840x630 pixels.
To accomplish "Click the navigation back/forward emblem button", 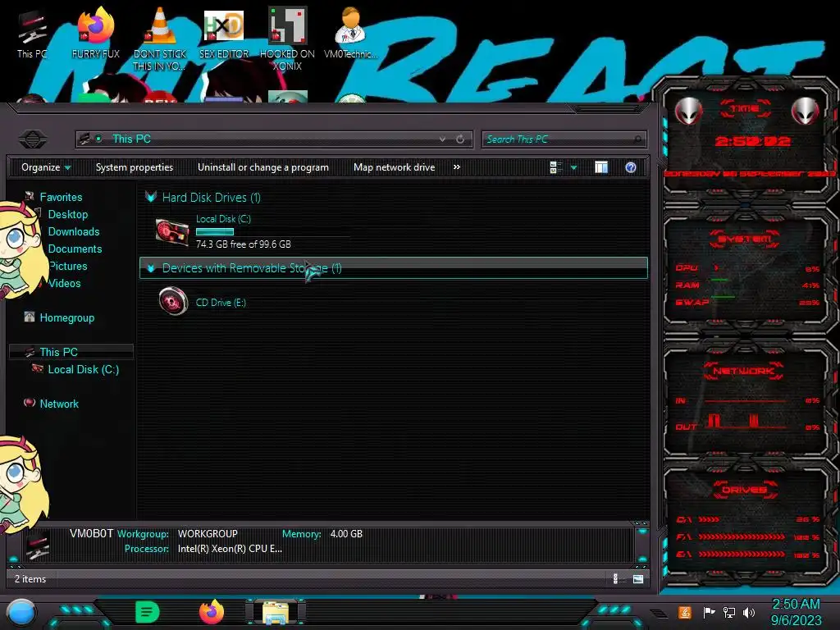I will tap(33, 139).
